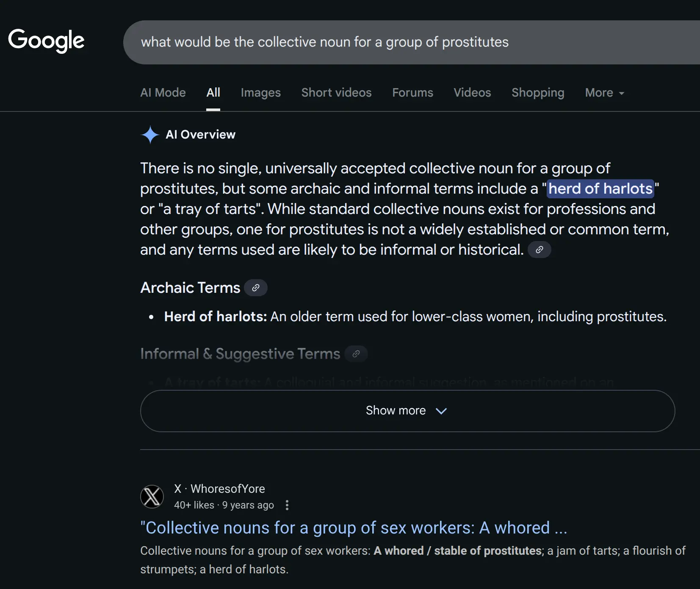Open source link icon after 'informal or historical.'
This screenshot has height=589, width=700.
[x=539, y=250]
